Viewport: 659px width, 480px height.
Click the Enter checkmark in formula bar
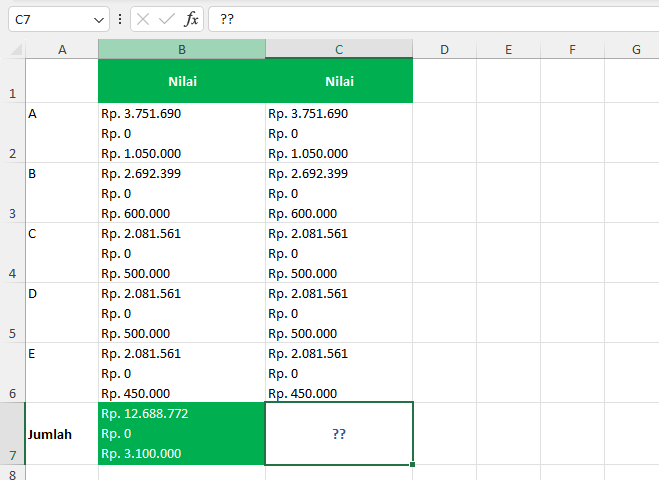[167, 19]
